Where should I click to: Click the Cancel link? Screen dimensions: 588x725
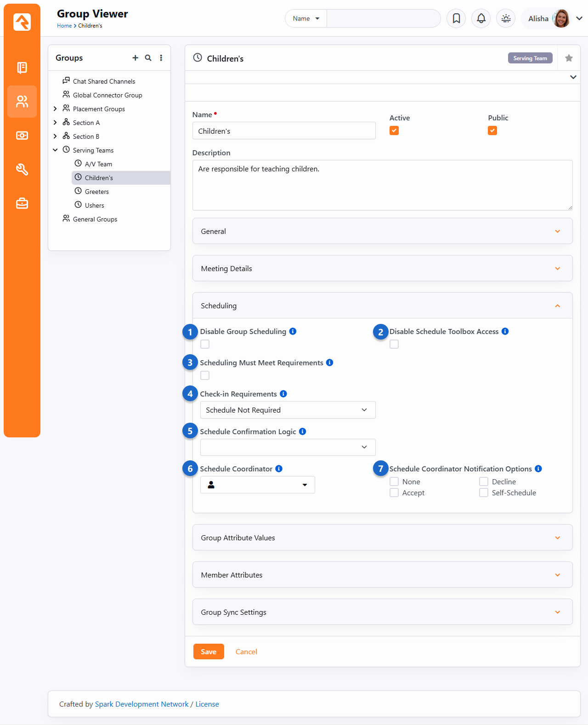pyautogui.click(x=246, y=651)
